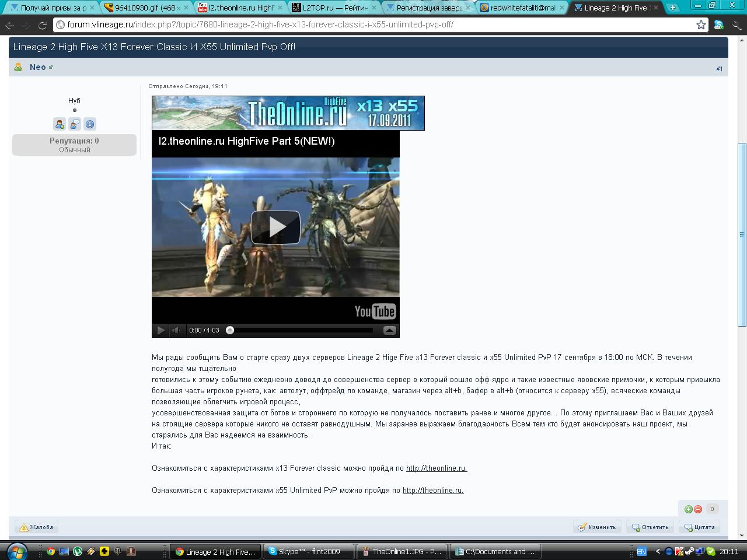Follow the theonline.ru link for x55 Unlimited PvP
The image size is (747, 560).
coord(433,490)
